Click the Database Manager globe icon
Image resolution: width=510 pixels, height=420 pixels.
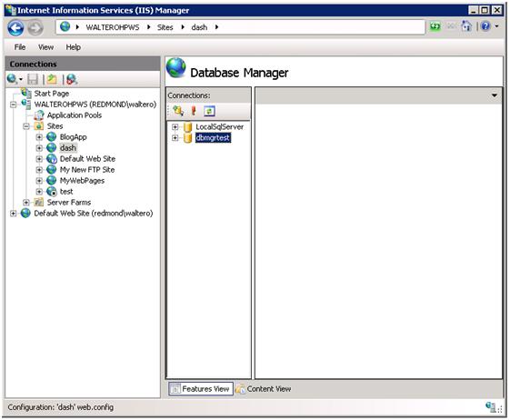click(x=176, y=67)
